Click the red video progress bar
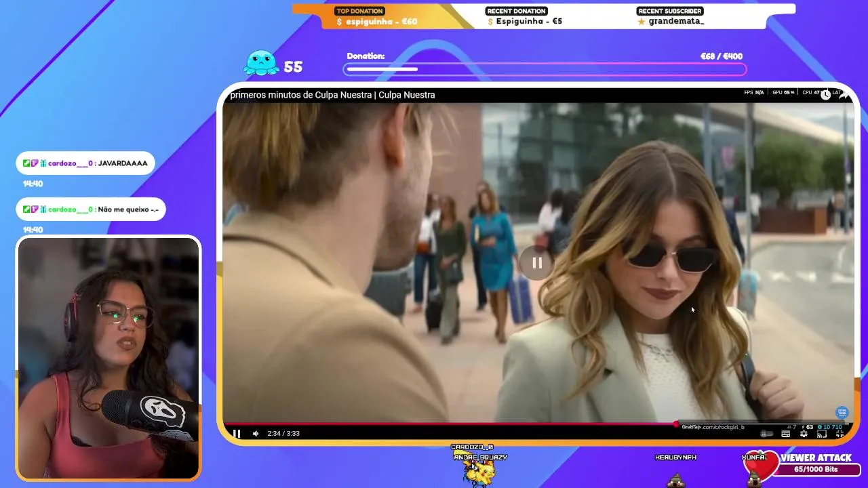This screenshot has width=868, height=488. click(x=450, y=424)
